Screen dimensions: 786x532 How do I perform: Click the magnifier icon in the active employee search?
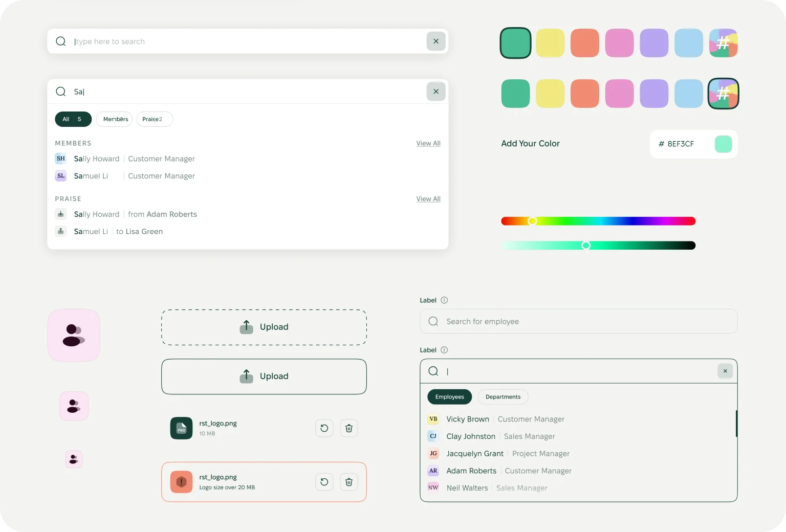click(433, 371)
